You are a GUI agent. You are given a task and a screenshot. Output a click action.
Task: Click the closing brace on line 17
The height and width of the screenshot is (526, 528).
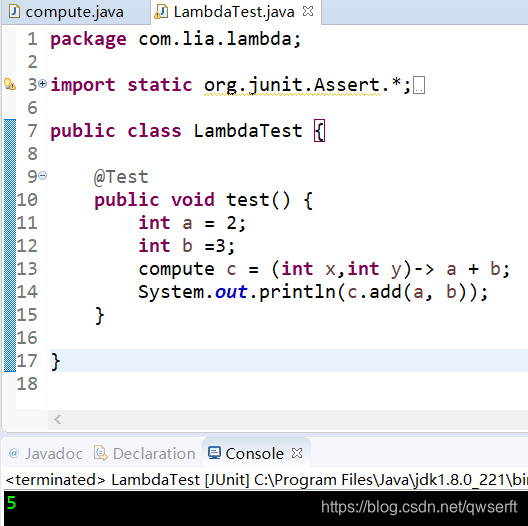click(x=55, y=361)
